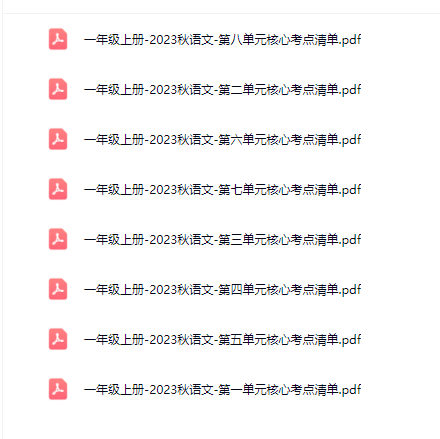
Task: Click the PDF icon of 第四单元 file
Action: (x=58, y=289)
